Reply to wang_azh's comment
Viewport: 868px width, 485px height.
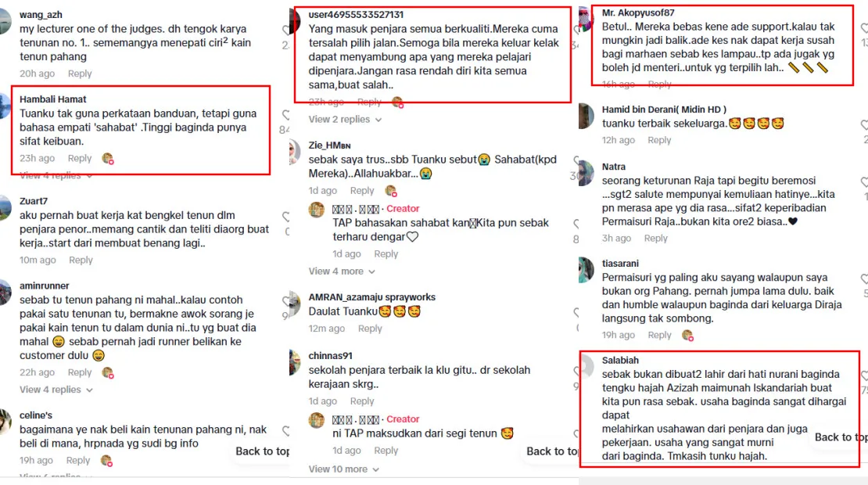click(80, 74)
